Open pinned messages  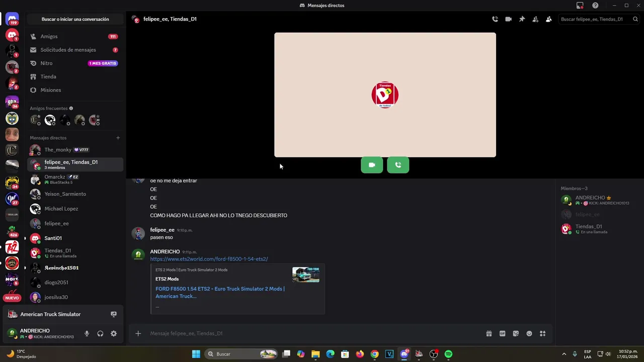click(x=522, y=19)
